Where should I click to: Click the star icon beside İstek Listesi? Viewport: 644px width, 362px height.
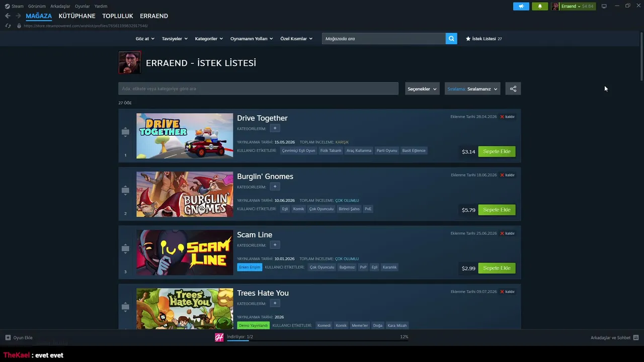[x=468, y=38]
